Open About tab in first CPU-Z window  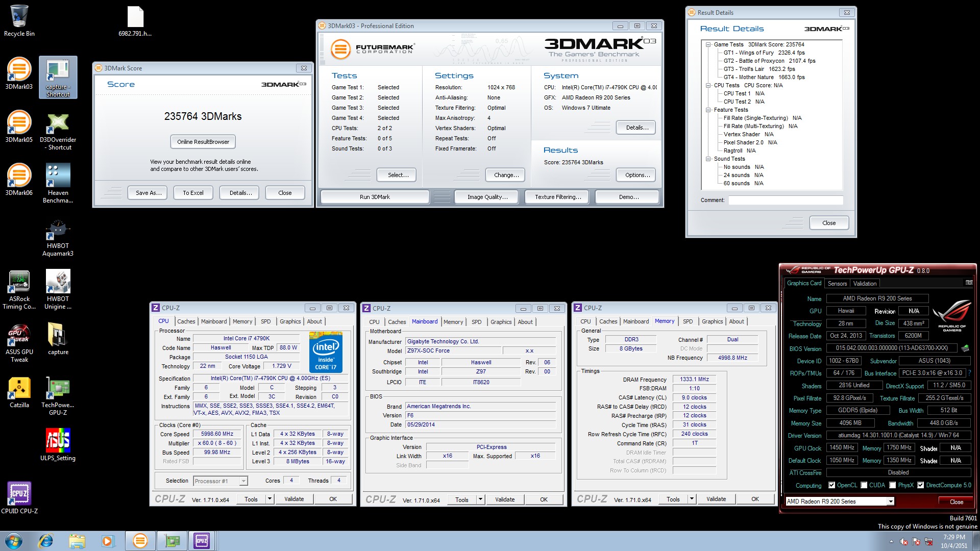tap(314, 321)
